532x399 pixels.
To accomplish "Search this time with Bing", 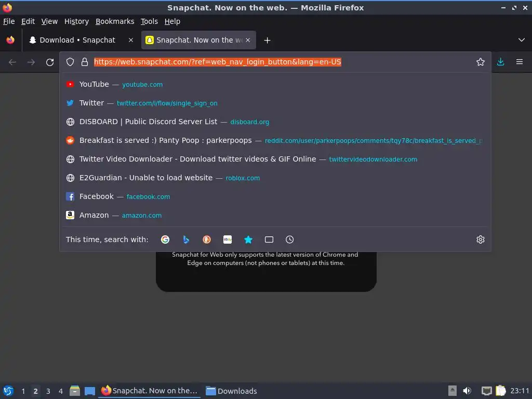I will coord(186,240).
